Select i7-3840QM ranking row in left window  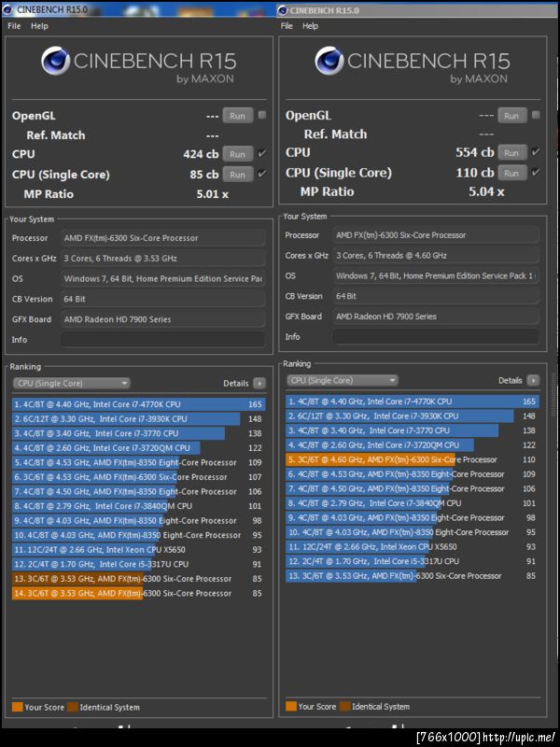pos(138,506)
